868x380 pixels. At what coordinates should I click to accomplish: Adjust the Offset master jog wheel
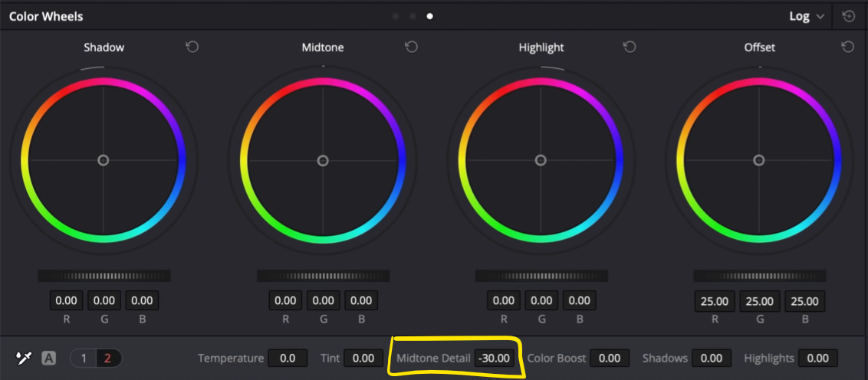(x=759, y=276)
